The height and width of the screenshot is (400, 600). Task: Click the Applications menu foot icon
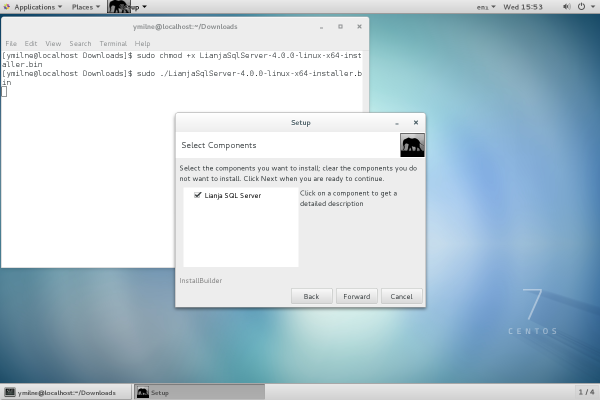8,7
